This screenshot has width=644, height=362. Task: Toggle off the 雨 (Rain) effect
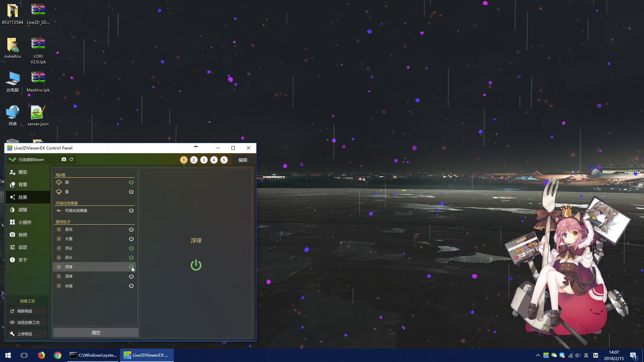coord(131,182)
